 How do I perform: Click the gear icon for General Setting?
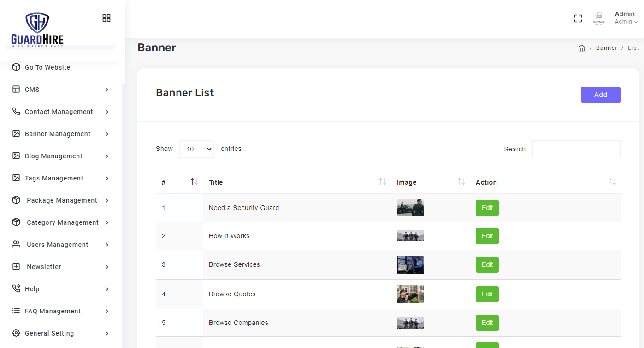coord(16,333)
